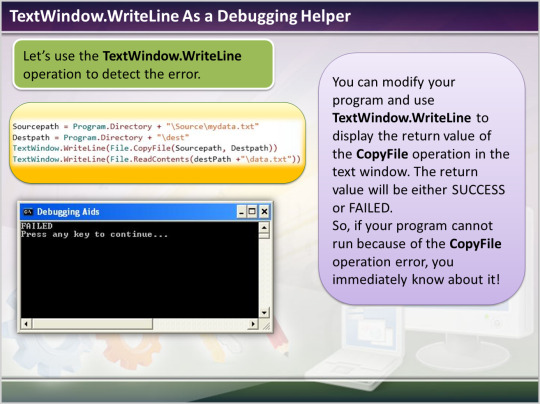Click the Destpath assignment code line
The width and height of the screenshot is (540, 404).
101,137
